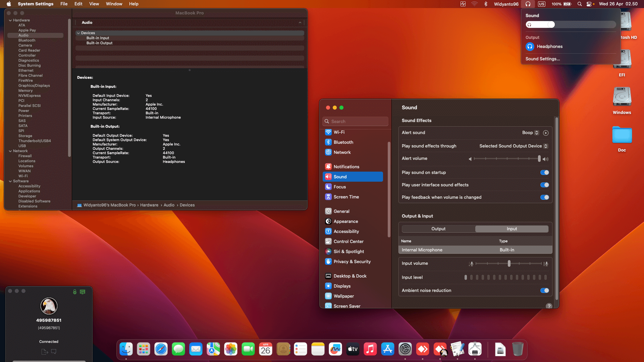Click headphones sound icon in menu bar
This screenshot has height=362, width=644.
coord(528,4)
